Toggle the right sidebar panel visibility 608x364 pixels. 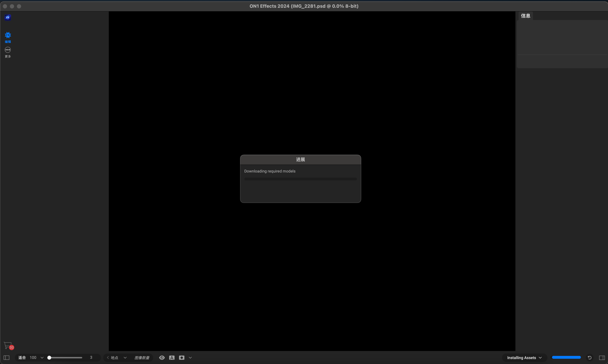[602, 358]
